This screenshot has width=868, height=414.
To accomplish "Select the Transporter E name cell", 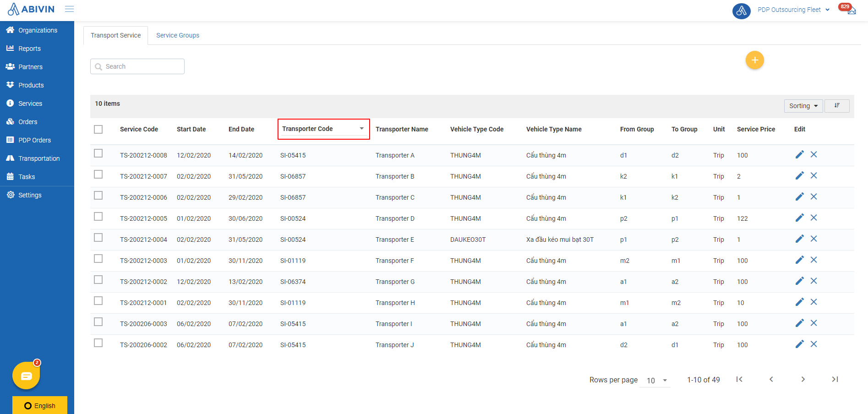I will coord(395,240).
